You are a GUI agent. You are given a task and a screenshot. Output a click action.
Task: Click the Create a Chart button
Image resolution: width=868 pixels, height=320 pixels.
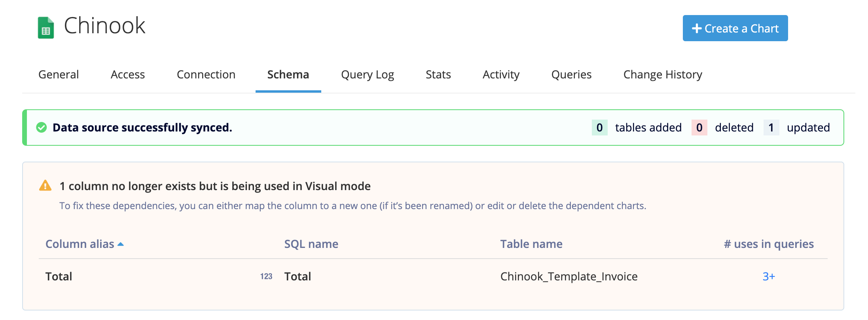pos(735,28)
